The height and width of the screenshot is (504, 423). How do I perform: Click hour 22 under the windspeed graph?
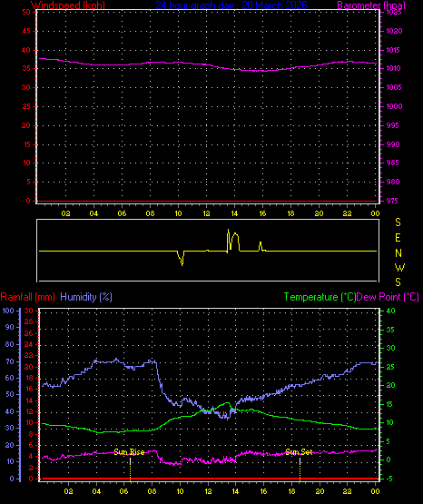pyautogui.click(x=347, y=213)
